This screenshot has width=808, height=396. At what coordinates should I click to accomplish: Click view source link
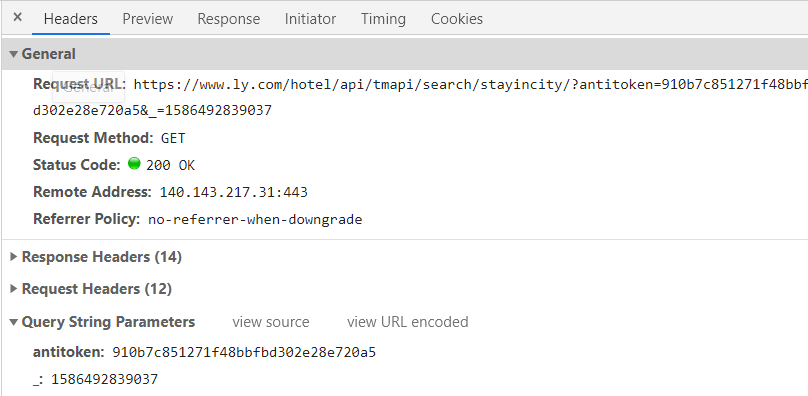point(271,322)
